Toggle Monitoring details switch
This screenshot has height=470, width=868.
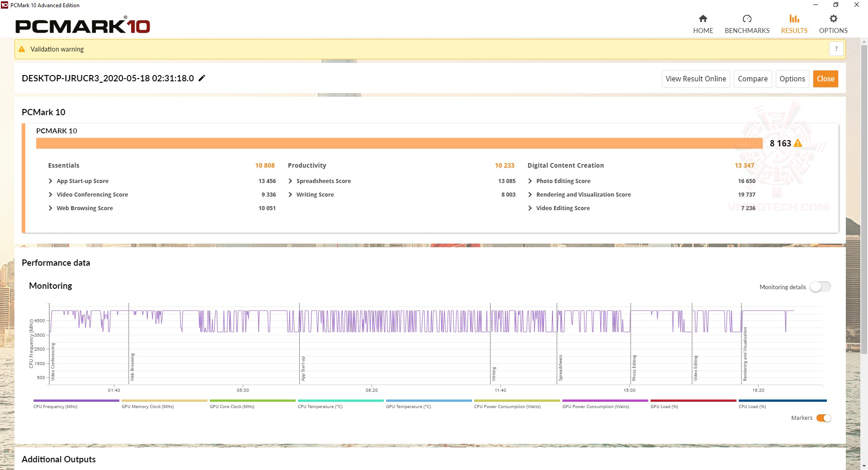pos(820,287)
